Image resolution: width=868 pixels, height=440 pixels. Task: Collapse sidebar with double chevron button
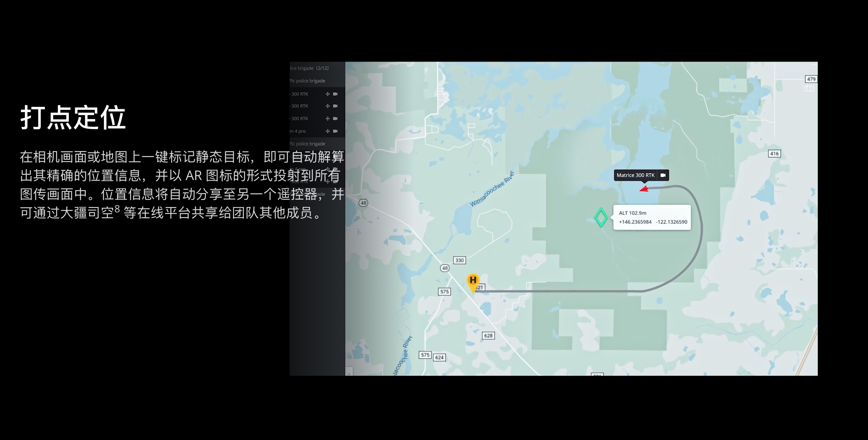pyautogui.click(x=349, y=373)
